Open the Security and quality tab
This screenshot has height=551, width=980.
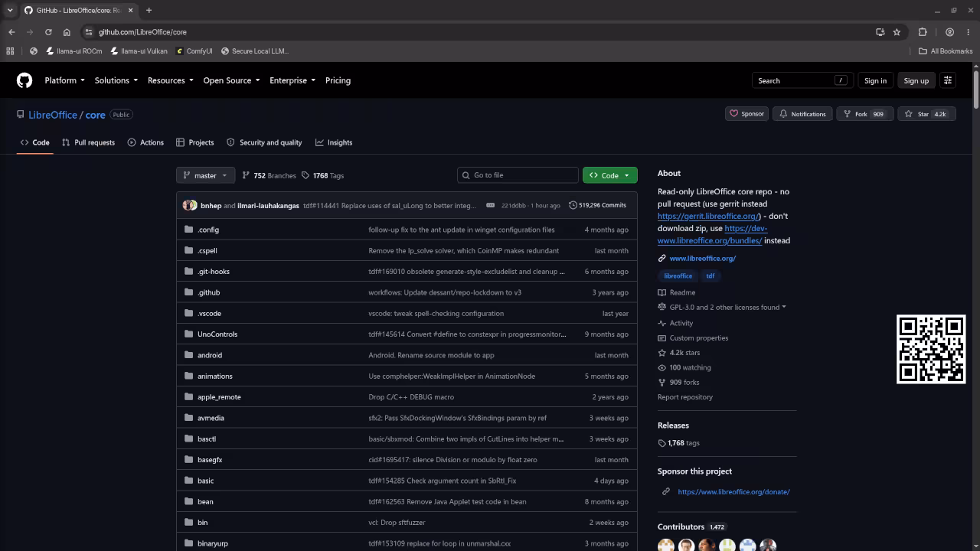point(264,142)
